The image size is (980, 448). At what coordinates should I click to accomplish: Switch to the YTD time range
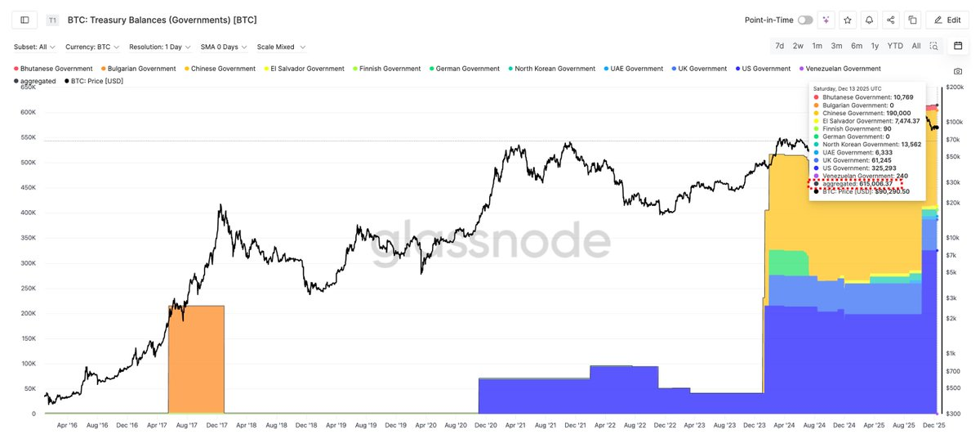click(895, 46)
